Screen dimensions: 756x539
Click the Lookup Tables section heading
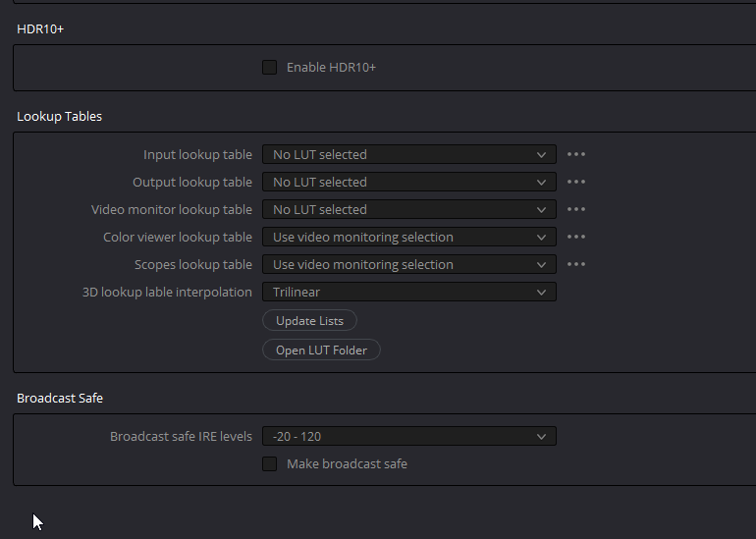(59, 117)
